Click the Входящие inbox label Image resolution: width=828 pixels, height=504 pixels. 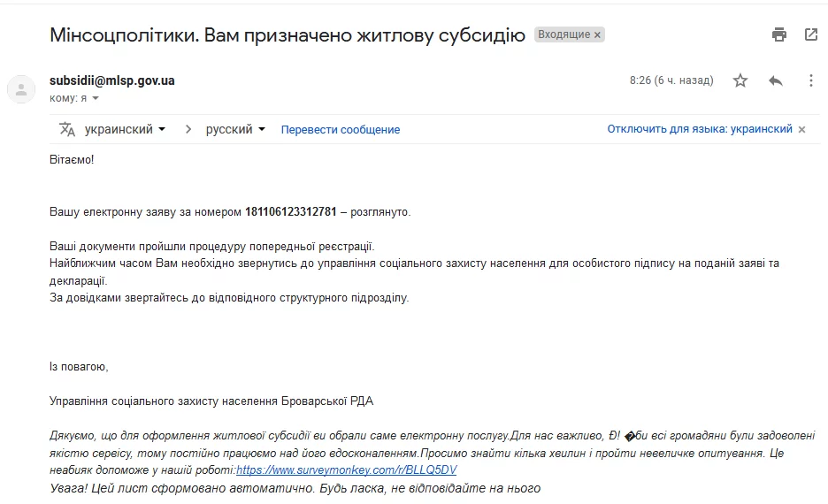563,35
